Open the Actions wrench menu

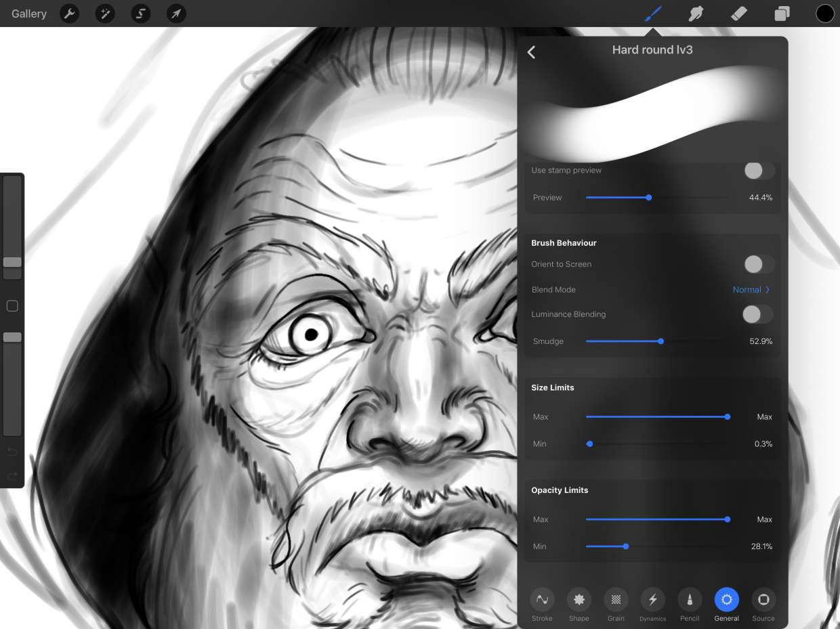[69, 14]
